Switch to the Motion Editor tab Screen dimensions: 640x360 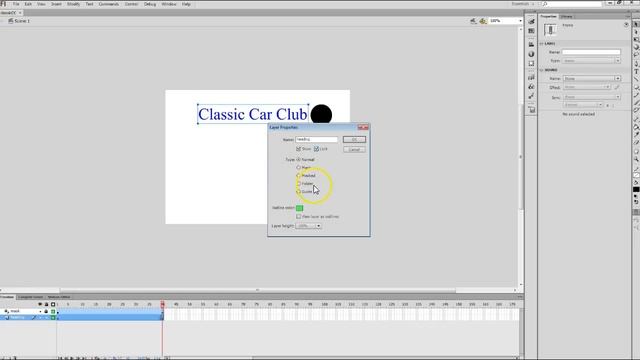coord(59,297)
